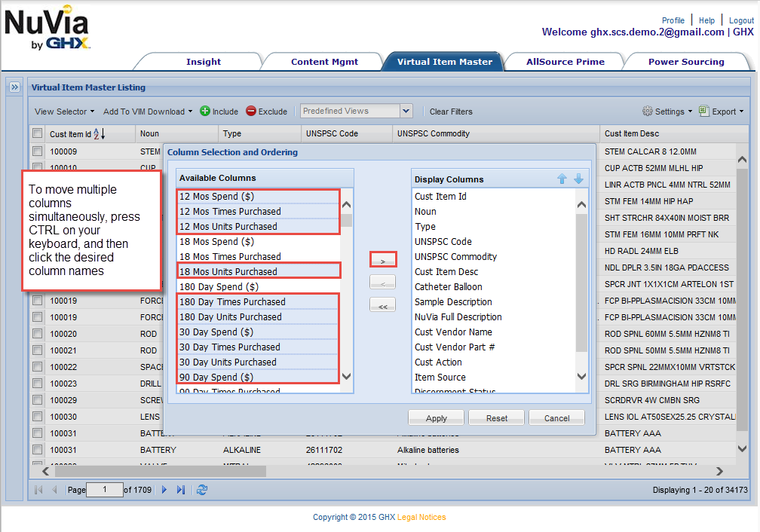Move selected display column down
This screenshot has width=760, height=532.
tap(579, 179)
